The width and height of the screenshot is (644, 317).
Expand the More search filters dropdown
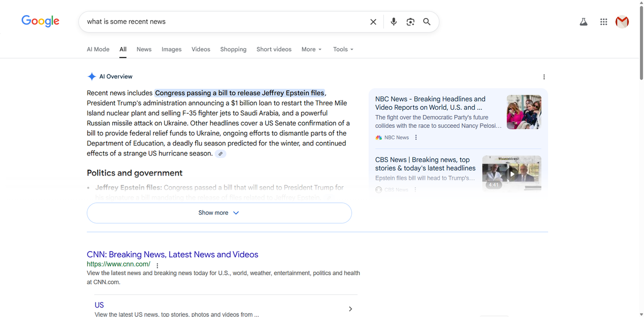coord(311,49)
